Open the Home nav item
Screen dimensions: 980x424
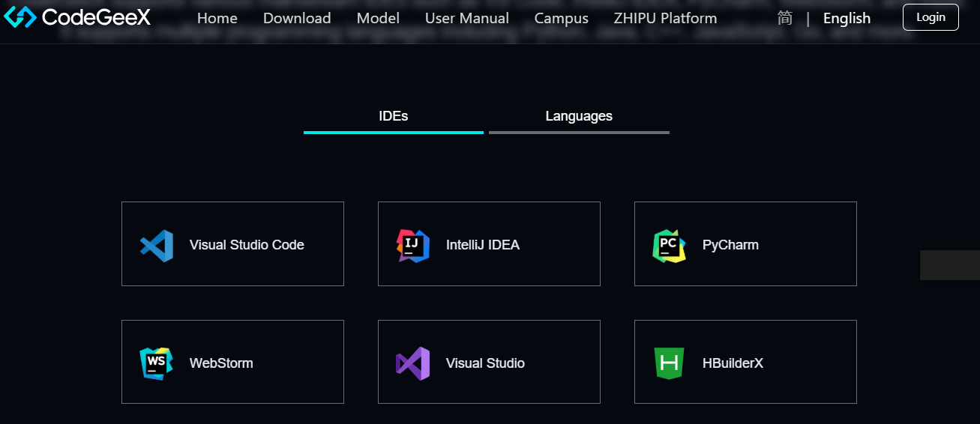(217, 18)
